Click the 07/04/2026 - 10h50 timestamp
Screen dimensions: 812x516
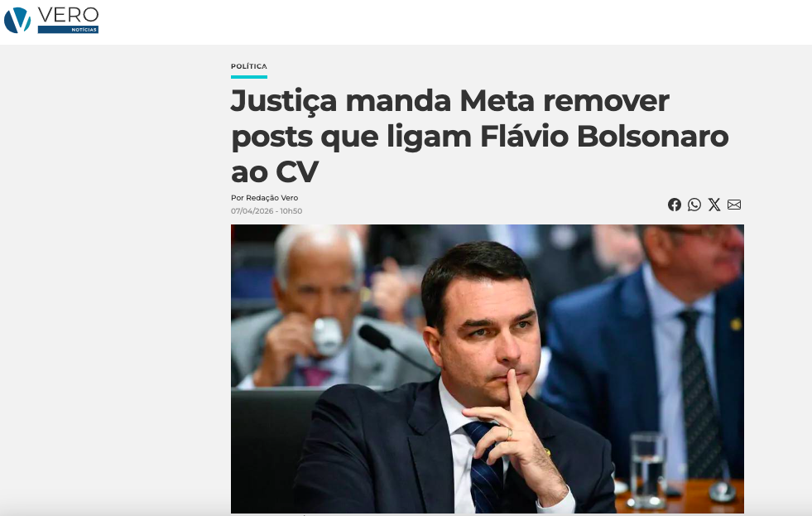(267, 211)
